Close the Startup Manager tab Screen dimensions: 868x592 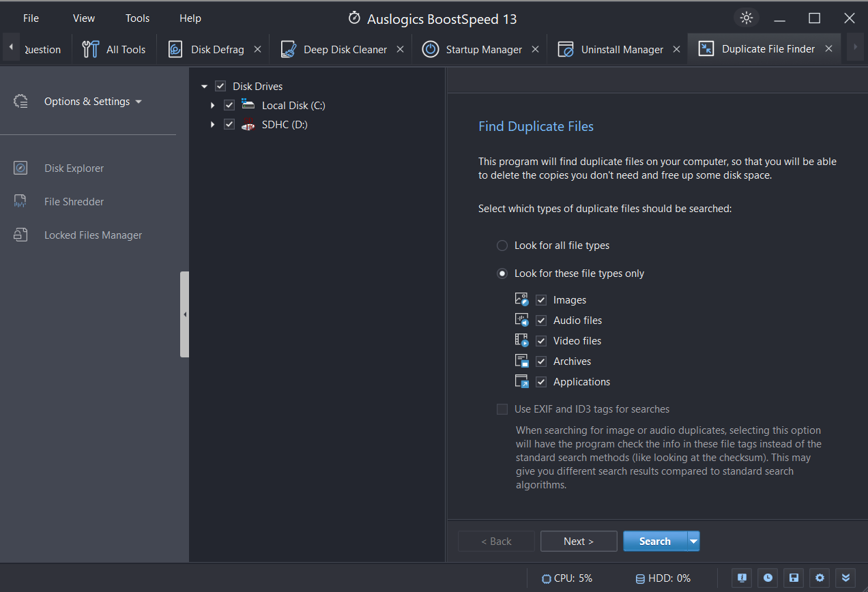point(535,49)
